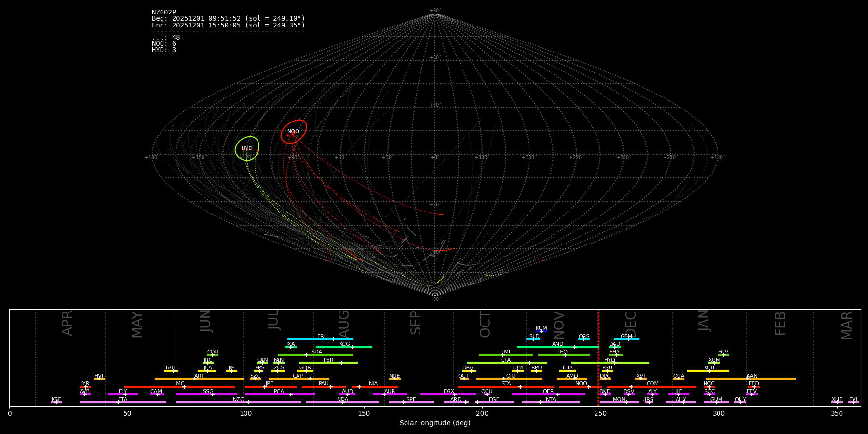This screenshot has height=434, width=868.
Task: Click the JMC shower label in timeline
Action: pos(180,384)
